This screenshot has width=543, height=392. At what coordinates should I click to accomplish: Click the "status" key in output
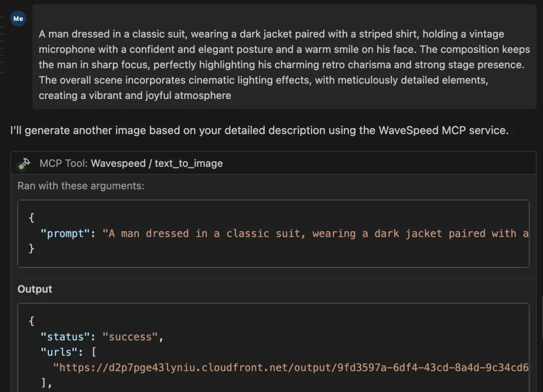pos(65,337)
